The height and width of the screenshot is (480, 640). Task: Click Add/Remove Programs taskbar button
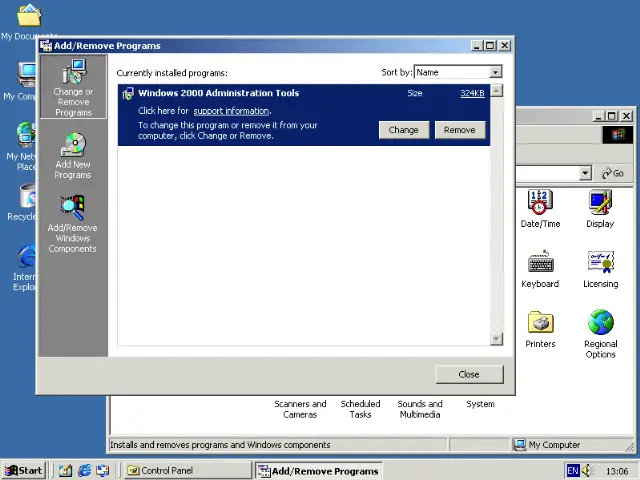point(318,471)
